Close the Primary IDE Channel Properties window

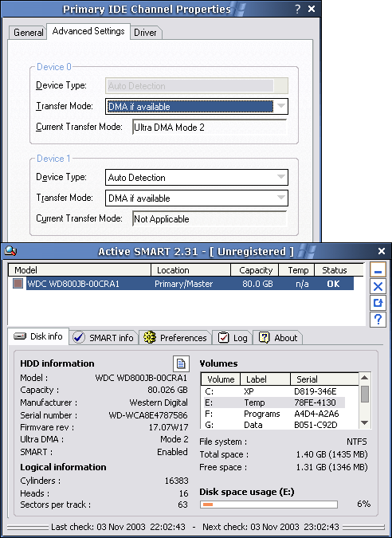point(312,9)
